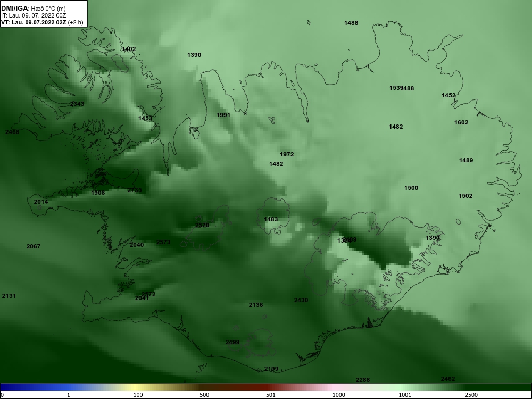Viewport: 532px width, 399px height.
Task: Click the map value 2570
Action: (202, 225)
